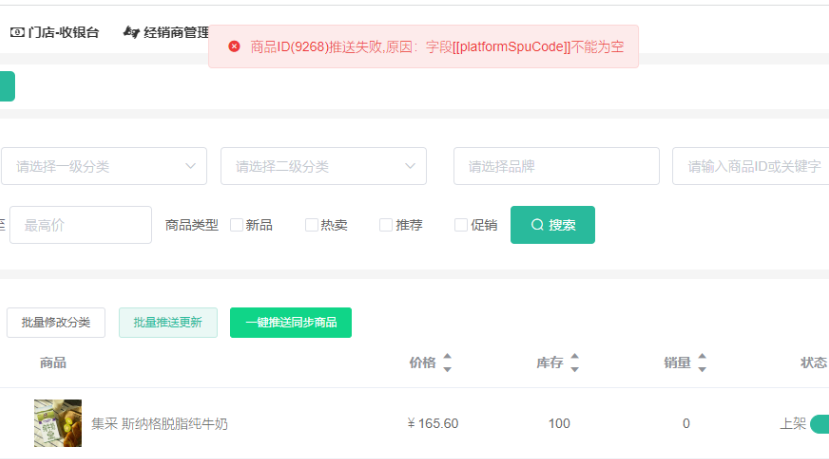Click the 最高价 input field
This screenshot has width=829, height=459.
[x=80, y=225]
